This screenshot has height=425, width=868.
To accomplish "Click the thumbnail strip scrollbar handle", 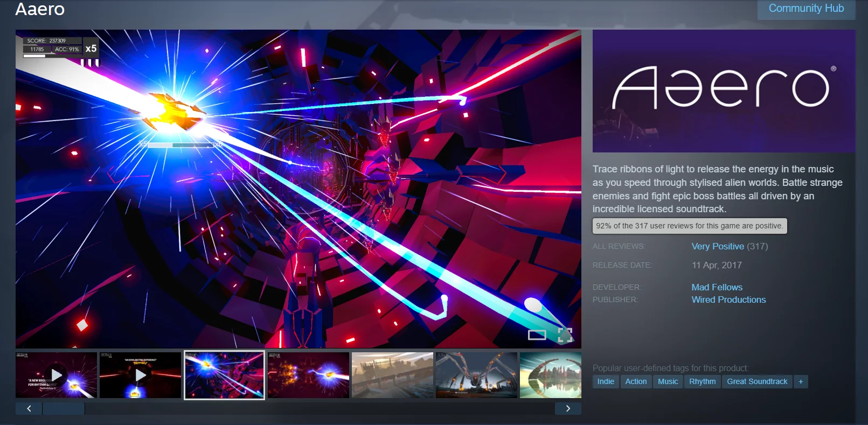I will coord(64,408).
